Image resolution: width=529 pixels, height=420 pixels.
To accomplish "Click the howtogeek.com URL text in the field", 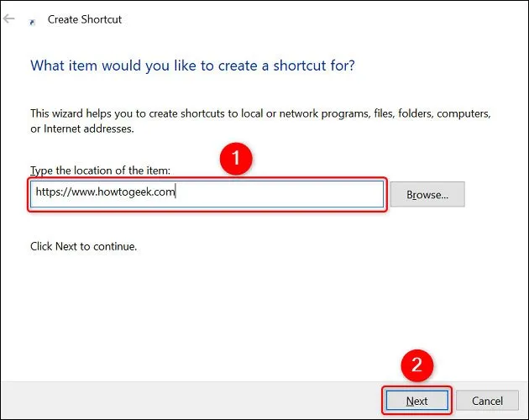I will click(103, 194).
